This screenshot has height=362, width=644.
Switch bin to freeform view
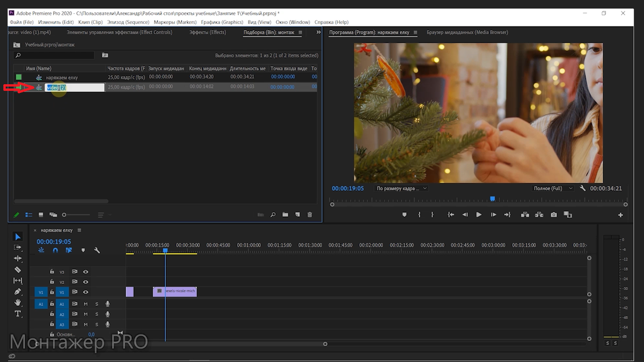53,215
